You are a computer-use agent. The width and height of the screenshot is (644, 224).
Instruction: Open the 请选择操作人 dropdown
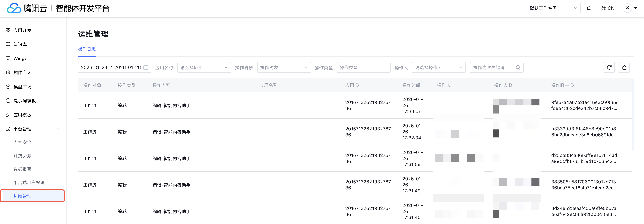[x=438, y=67]
